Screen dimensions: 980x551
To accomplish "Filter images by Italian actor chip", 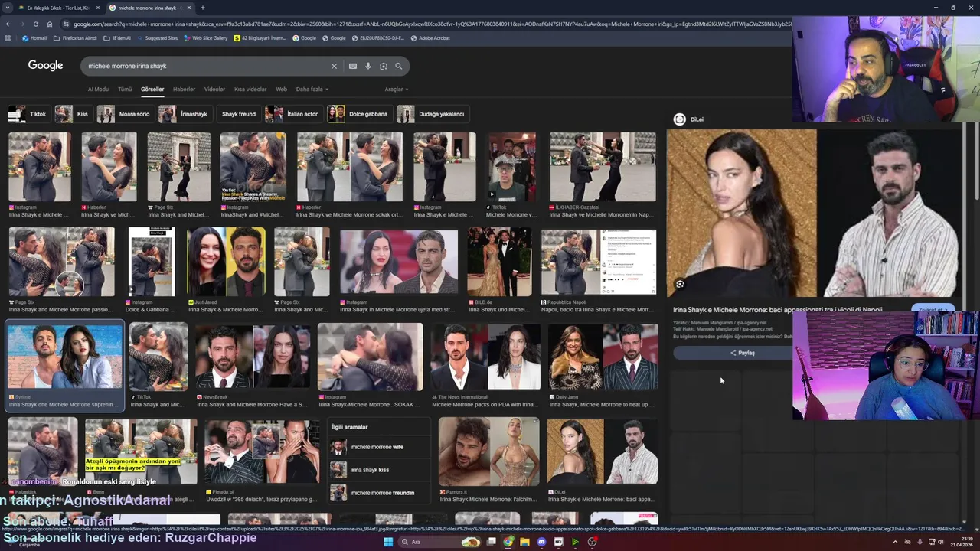I will tap(293, 114).
